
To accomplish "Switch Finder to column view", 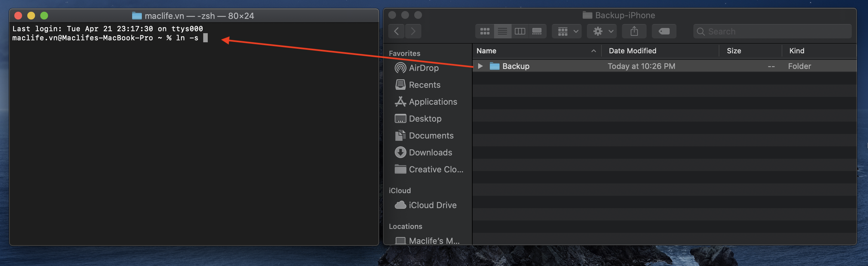I will [x=520, y=32].
